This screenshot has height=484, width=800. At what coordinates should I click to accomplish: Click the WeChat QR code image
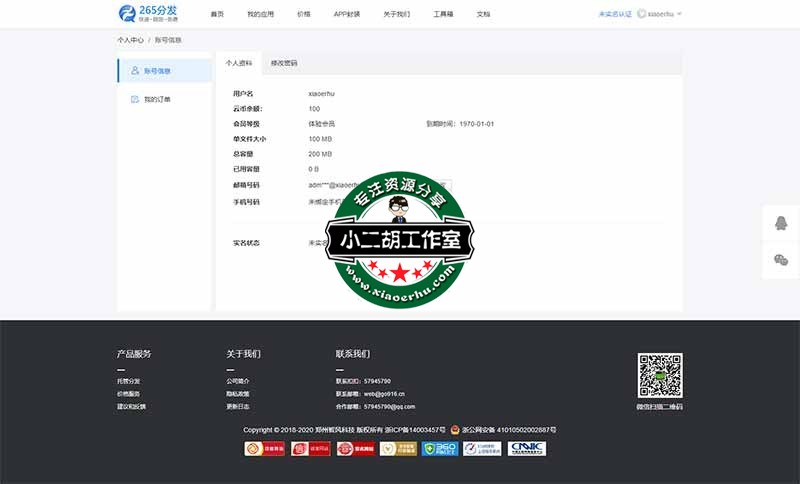[x=660, y=375]
